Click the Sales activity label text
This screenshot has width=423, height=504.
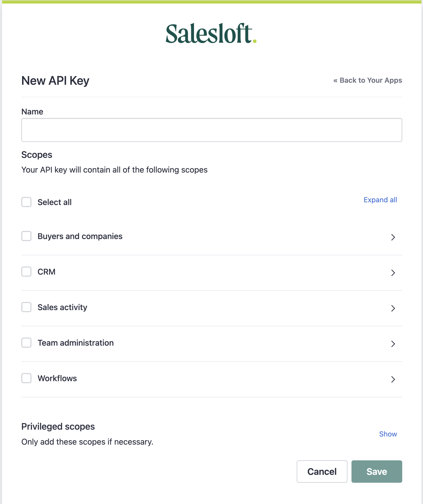point(62,307)
